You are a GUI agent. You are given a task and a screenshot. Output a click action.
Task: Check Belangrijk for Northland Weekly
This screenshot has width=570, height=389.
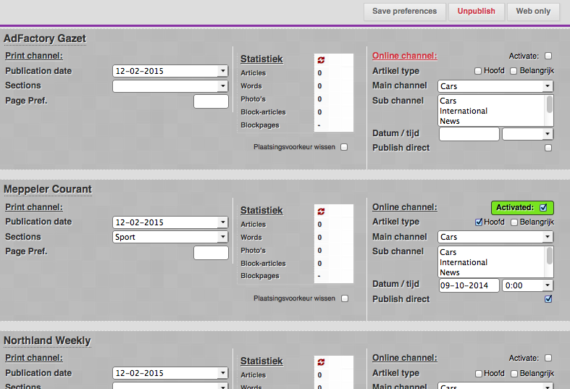click(x=514, y=374)
